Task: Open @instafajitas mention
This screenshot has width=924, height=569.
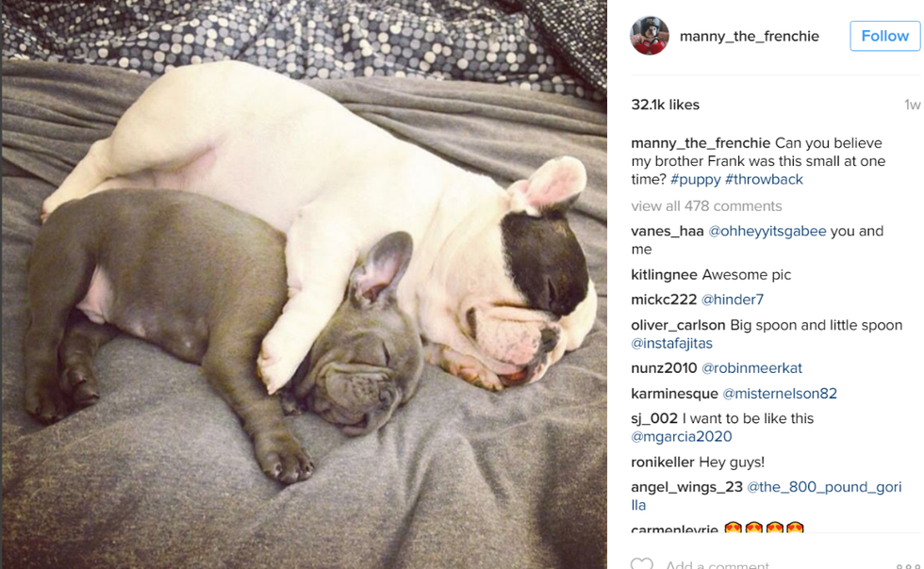Action: tap(671, 344)
